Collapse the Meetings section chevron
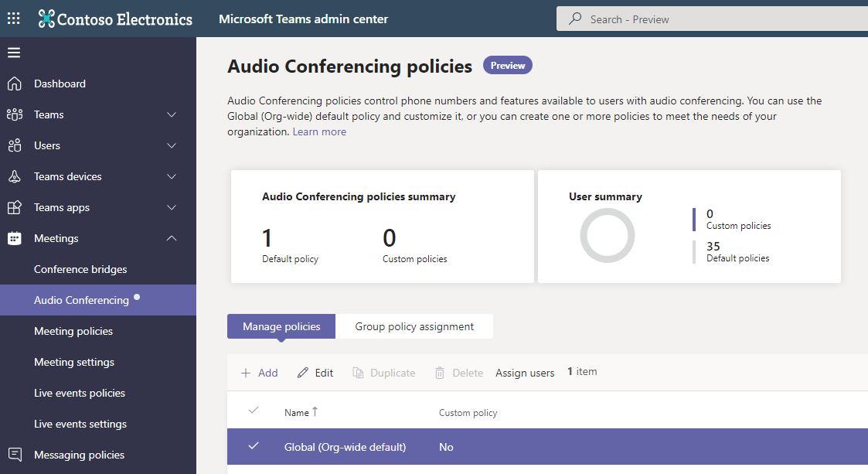 [172, 238]
